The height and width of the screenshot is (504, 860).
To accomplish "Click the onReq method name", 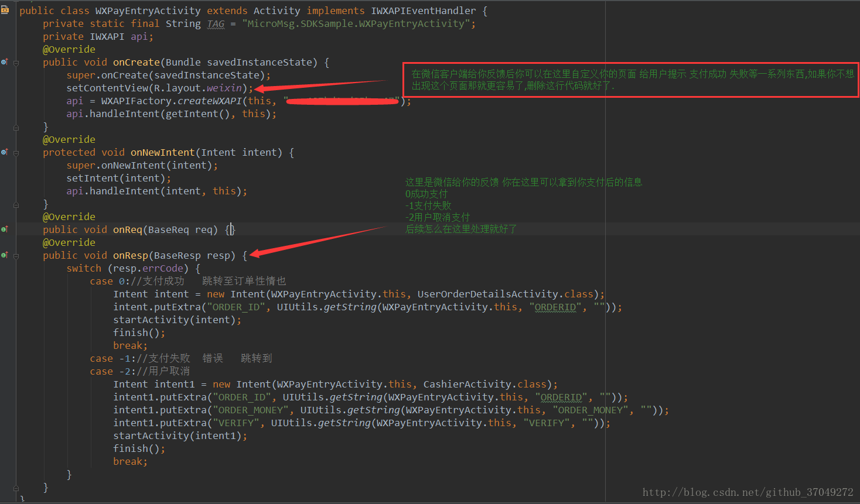I will pyautogui.click(x=127, y=229).
